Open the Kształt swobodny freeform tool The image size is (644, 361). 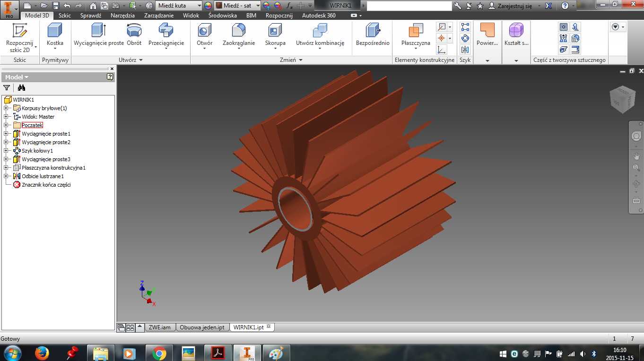[x=516, y=35]
